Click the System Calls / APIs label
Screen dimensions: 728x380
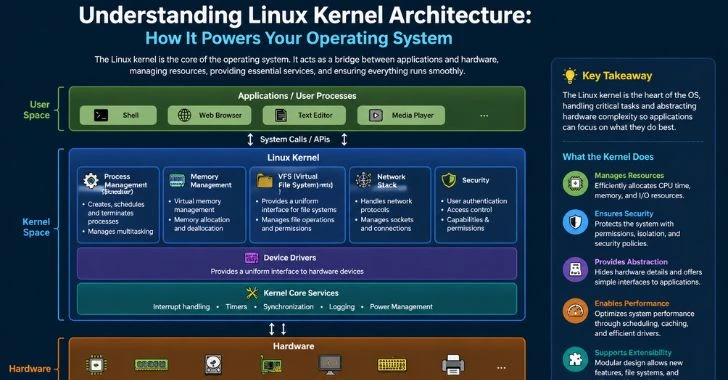coord(295,139)
